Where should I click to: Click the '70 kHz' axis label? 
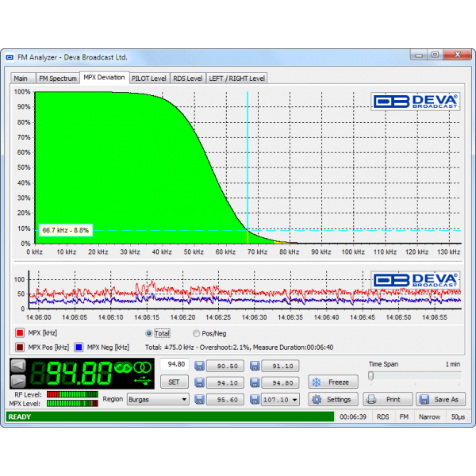click(257, 252)
